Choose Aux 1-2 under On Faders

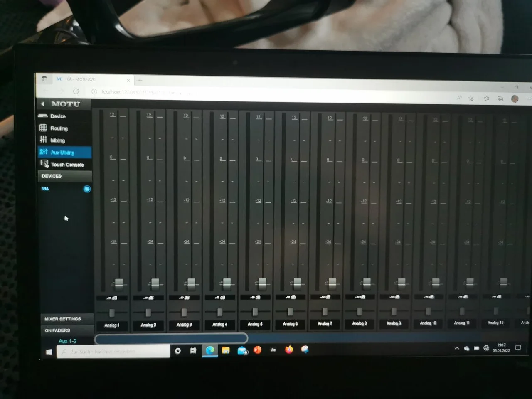[67, 341]
